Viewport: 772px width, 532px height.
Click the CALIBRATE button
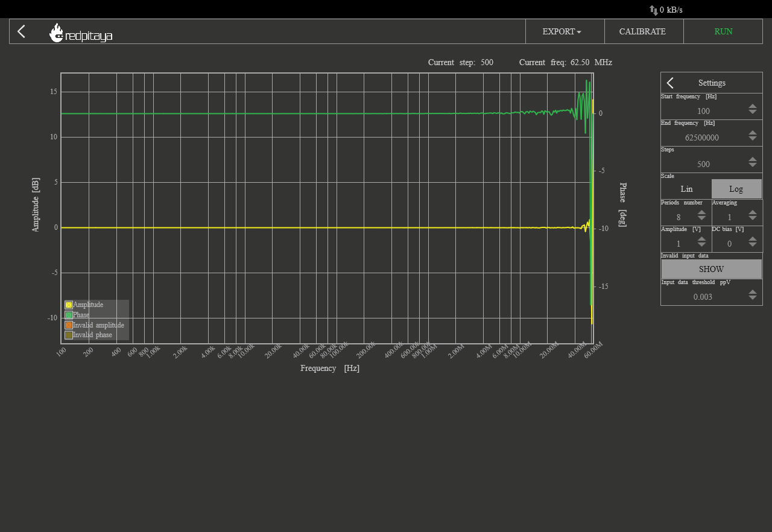644,31
